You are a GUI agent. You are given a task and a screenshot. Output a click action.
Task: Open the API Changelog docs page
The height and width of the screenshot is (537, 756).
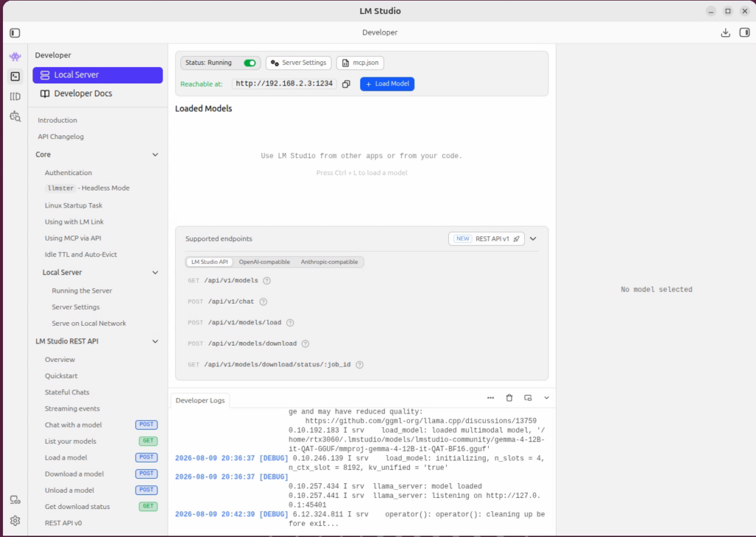[61, 137]
